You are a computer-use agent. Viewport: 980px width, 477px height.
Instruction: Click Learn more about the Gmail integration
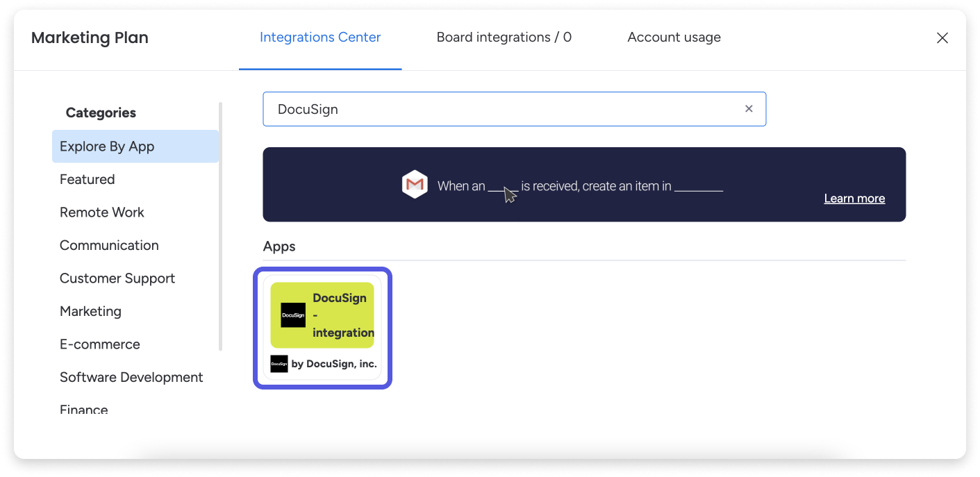pyautogui.click(x=854, y=199)
